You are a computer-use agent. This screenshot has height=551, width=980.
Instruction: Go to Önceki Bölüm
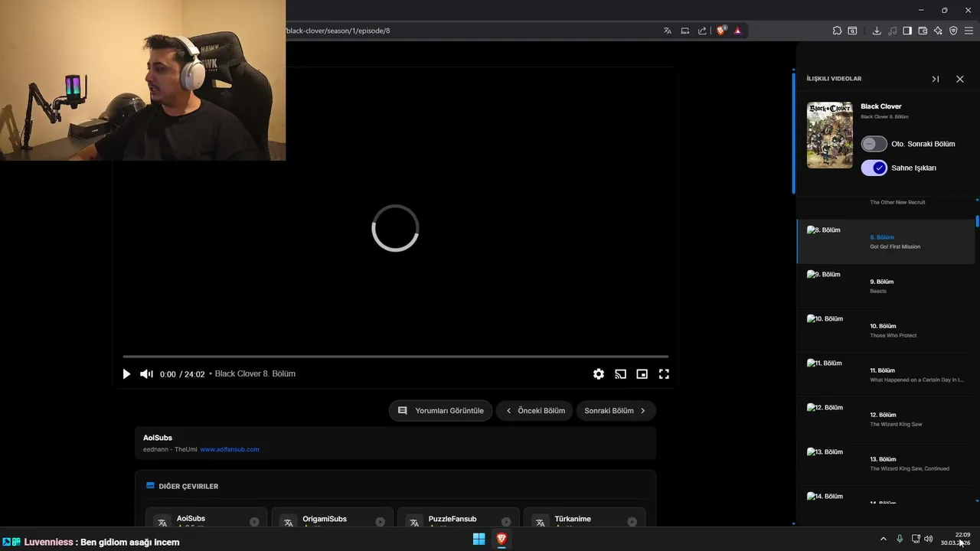click(x=534, y=411)
